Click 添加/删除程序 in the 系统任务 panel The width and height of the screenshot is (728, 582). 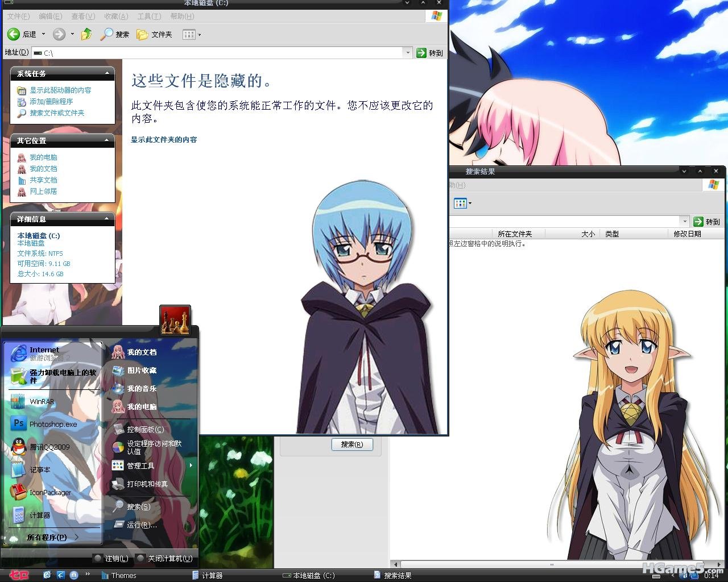click(x=51, y=102)
